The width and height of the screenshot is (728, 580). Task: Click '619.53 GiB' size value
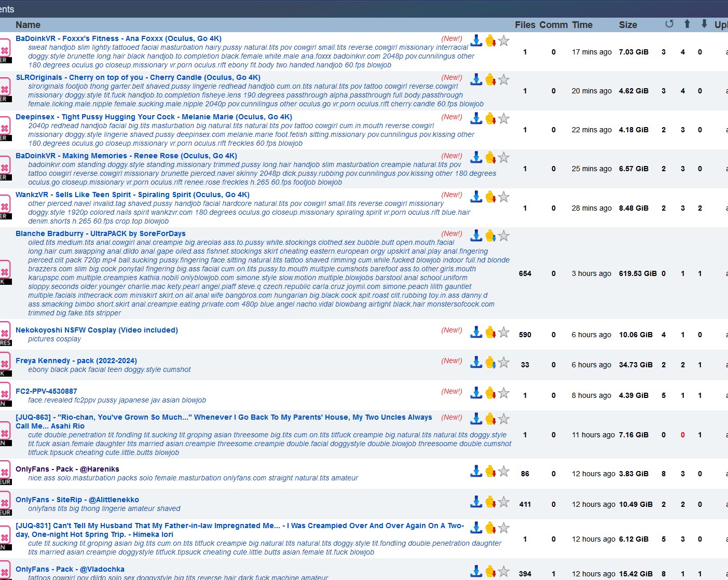[x=638, y=273]
